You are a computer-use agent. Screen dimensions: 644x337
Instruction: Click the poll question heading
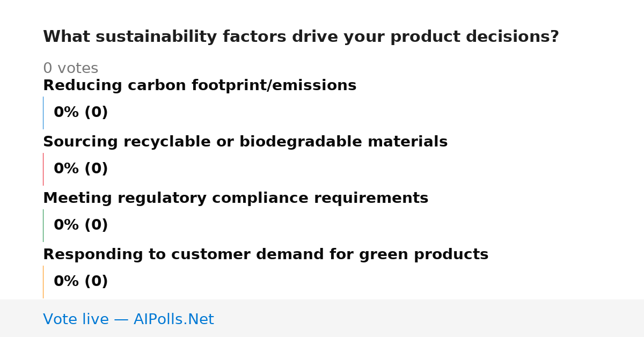coord(301,37)
